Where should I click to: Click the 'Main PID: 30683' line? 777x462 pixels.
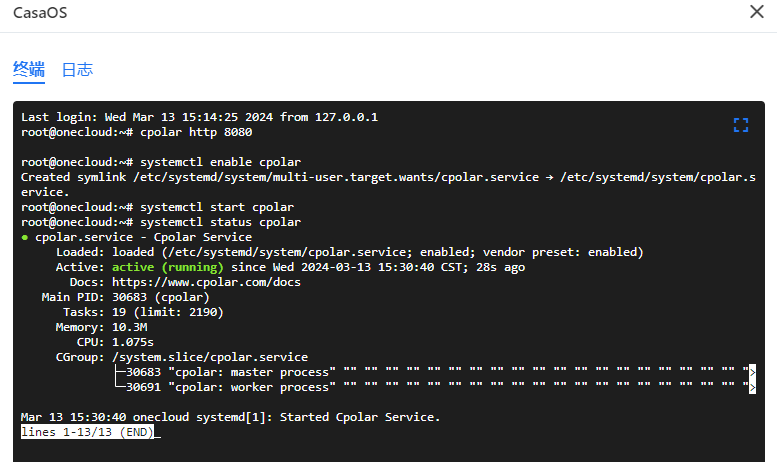125,297
